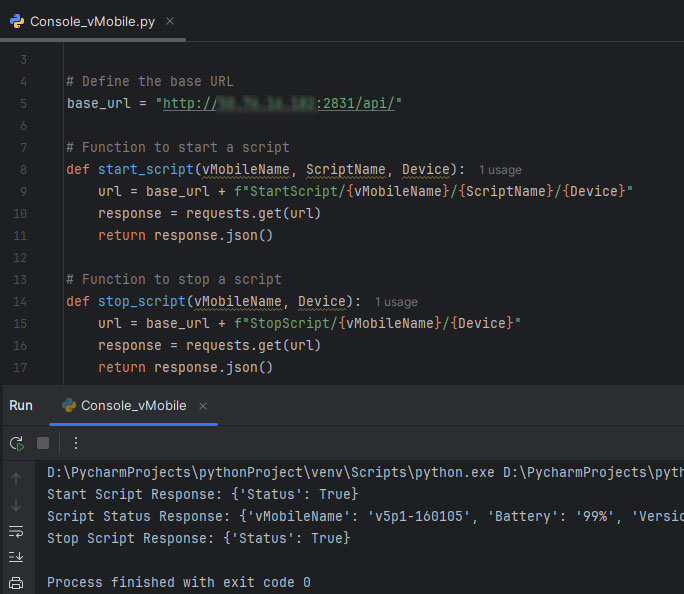Rerun Console_vMobile with the rerun icon
Screen dimensions: 684x594
point(17,444)
